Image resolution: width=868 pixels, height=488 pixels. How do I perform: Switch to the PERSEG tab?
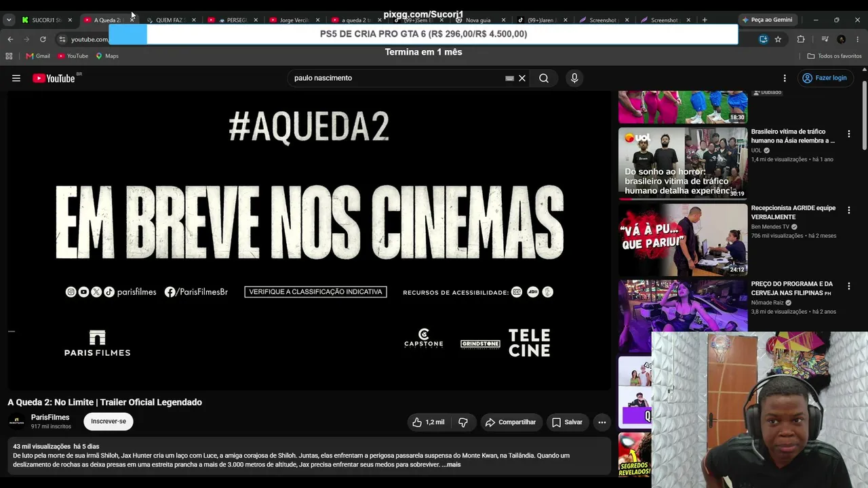tap(233, 20)
